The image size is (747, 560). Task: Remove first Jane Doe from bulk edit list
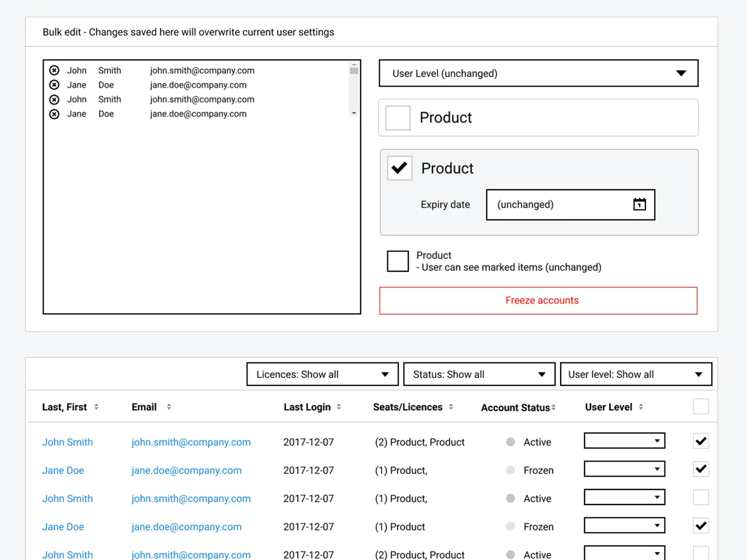point(54,85)
